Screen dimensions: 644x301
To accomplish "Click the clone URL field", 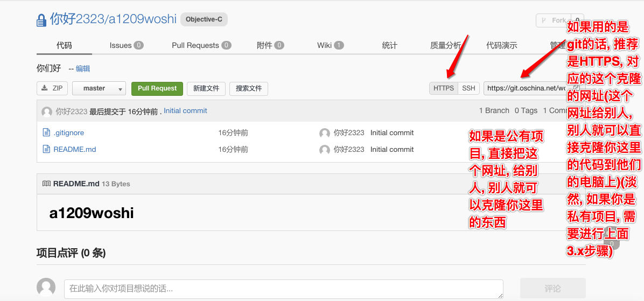I will click(527, 88).
